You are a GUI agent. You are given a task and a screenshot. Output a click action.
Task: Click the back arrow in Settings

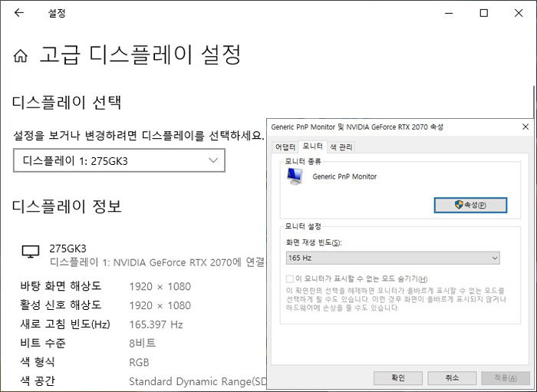tap(18, 13)
